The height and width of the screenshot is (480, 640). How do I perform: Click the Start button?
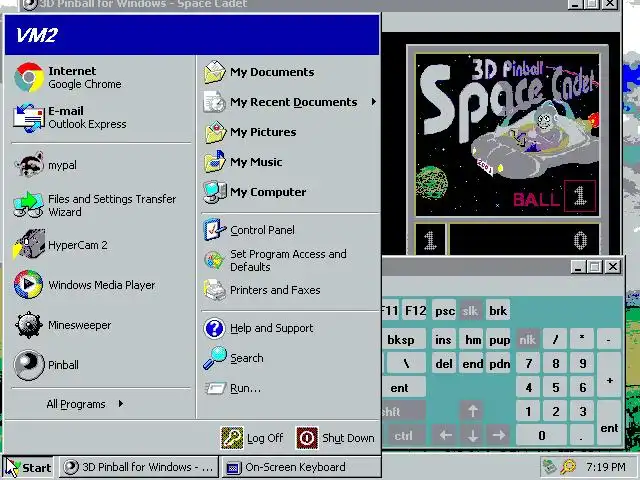tap(29, 467)
